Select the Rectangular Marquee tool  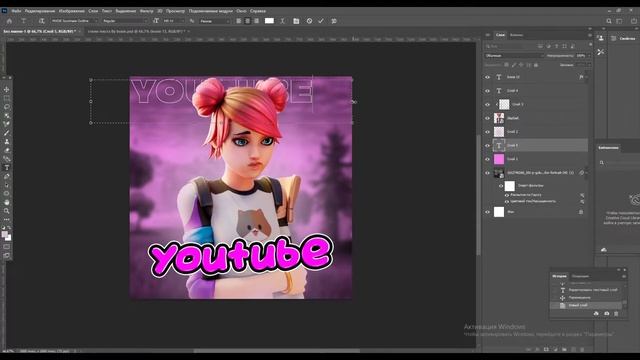pos(7,98)
